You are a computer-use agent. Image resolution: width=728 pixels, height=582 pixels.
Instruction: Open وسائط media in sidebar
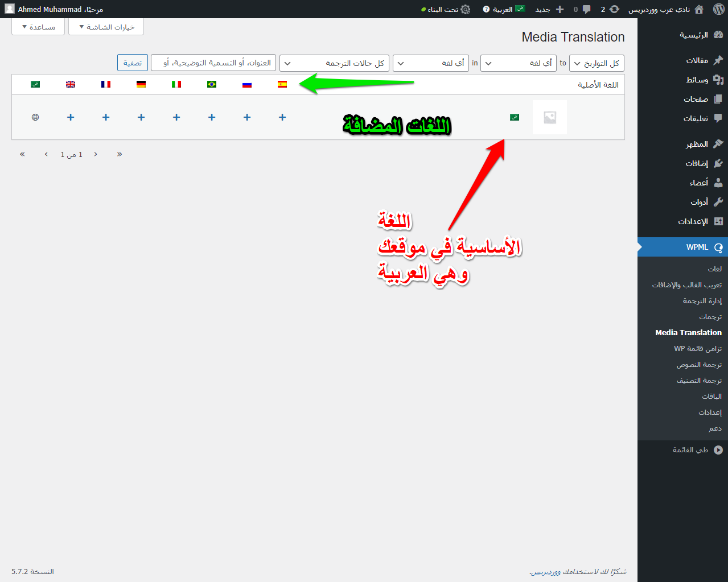point(682,80)
